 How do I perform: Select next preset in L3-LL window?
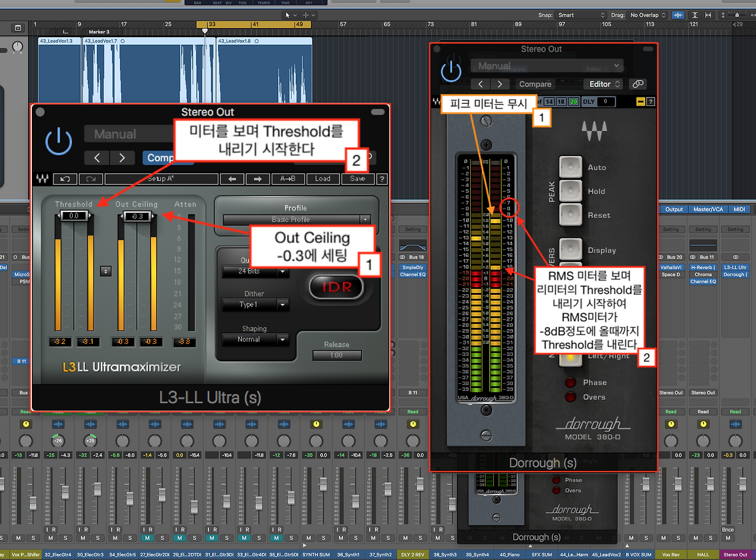tap(122, 158)
